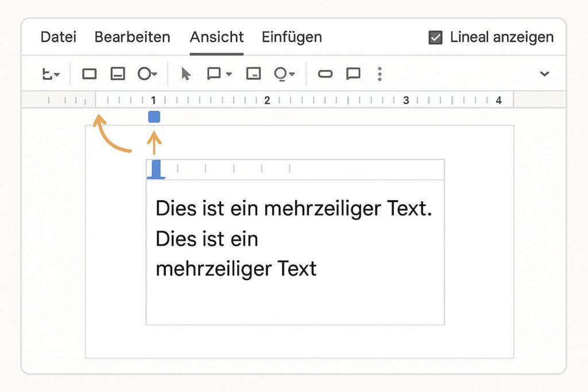Click the comment bubble icon before three dots
588x392 pixels.
click(x=353, y=74)
